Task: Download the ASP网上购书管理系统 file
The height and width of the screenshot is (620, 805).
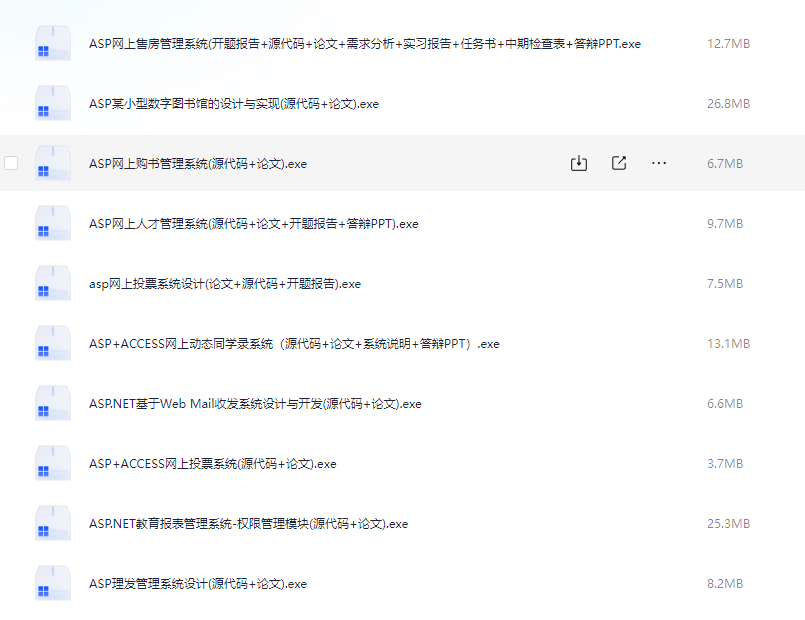Action: click(578, 163)
